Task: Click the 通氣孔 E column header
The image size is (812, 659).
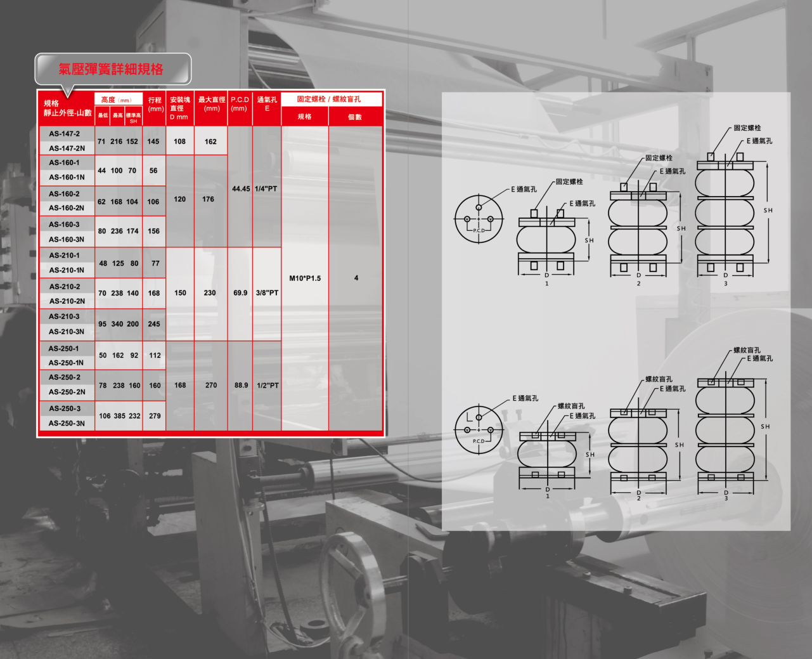Action: (x=267, y=104)
